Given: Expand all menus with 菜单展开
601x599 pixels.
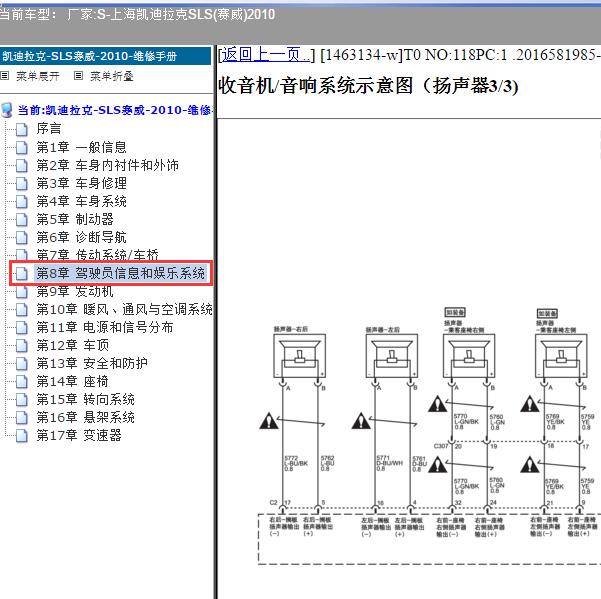Looking at the screenshot, I should [x=38, y=76].
